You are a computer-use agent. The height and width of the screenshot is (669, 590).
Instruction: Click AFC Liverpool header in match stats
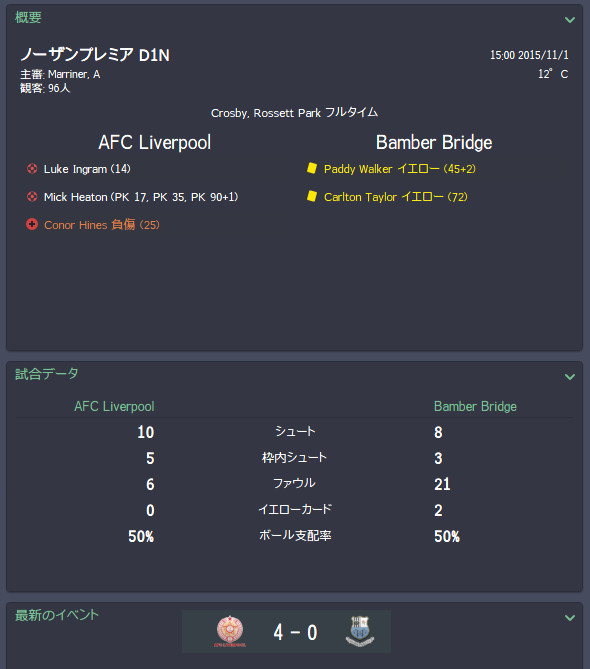tap(114, 406)
